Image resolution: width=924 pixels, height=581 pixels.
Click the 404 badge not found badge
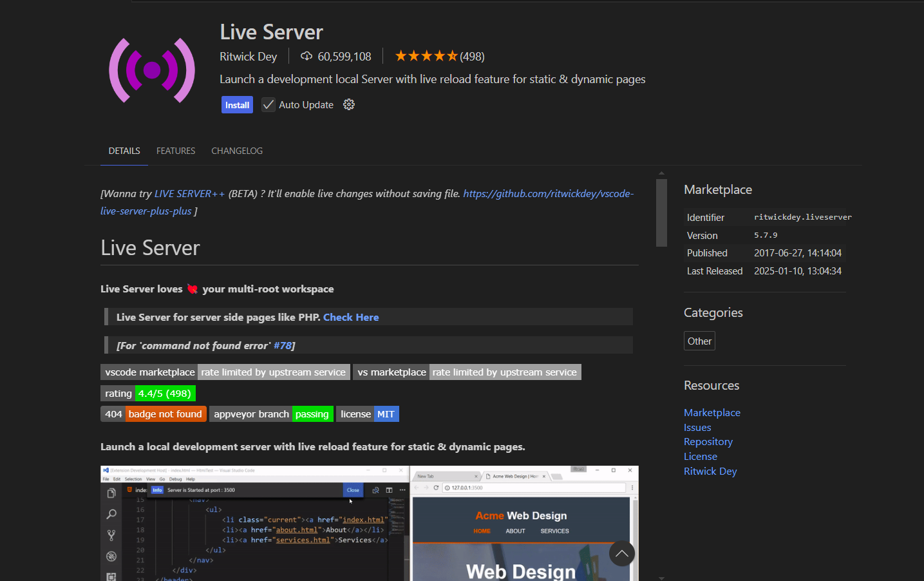pyautogui.click(x=153, y=414)
